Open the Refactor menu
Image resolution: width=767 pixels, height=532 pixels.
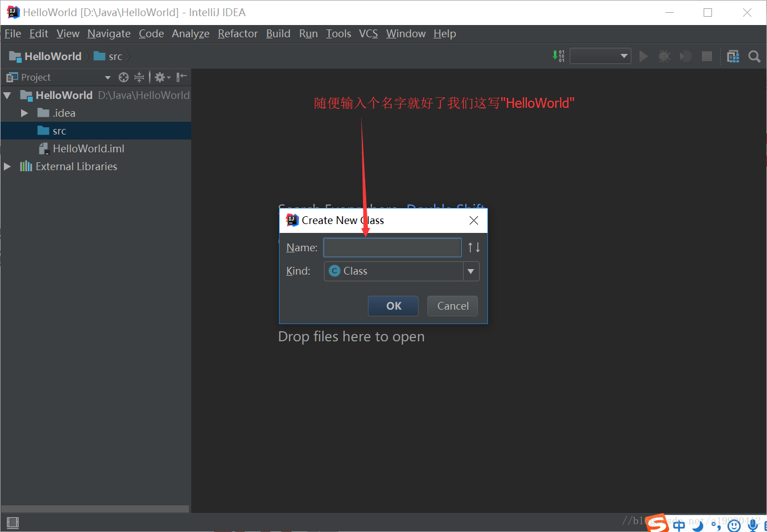pos(238,34)
